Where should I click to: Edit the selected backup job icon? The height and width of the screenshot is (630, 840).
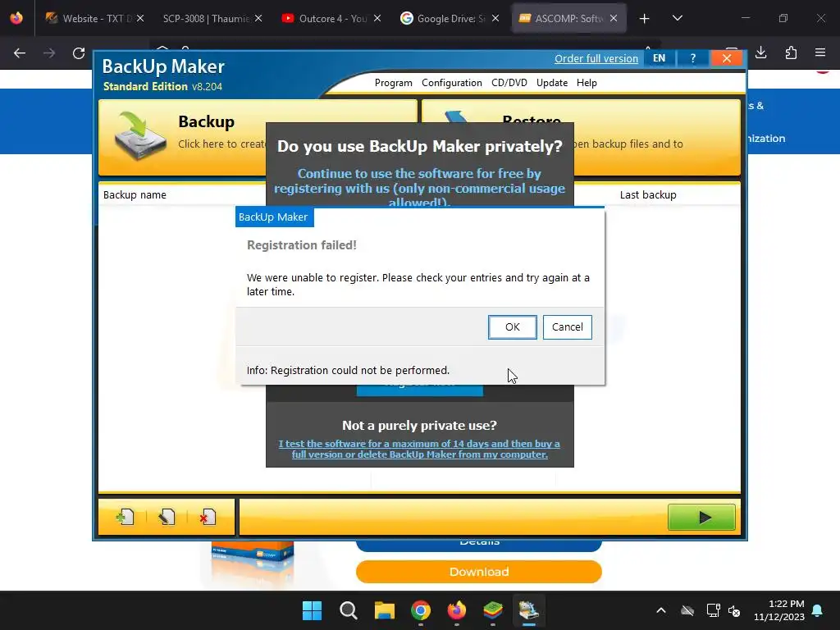(167, 517)
